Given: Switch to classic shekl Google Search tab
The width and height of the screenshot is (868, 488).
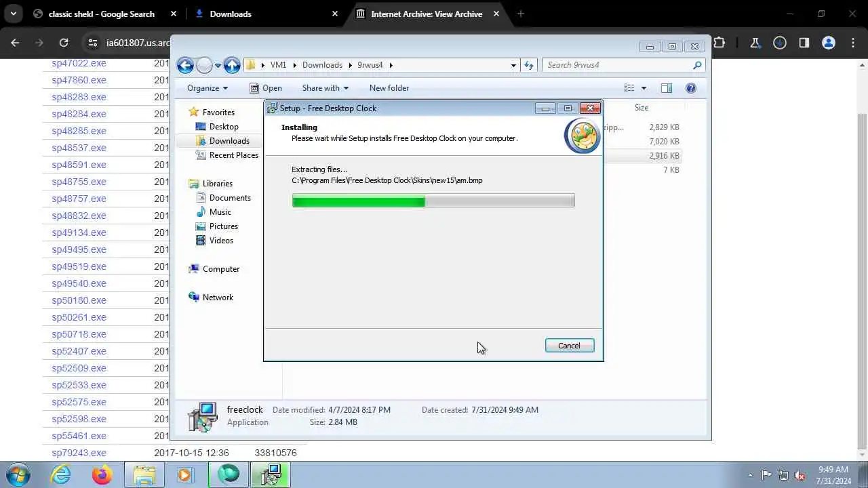Looking at the screenshot, I should pos(102,14).
